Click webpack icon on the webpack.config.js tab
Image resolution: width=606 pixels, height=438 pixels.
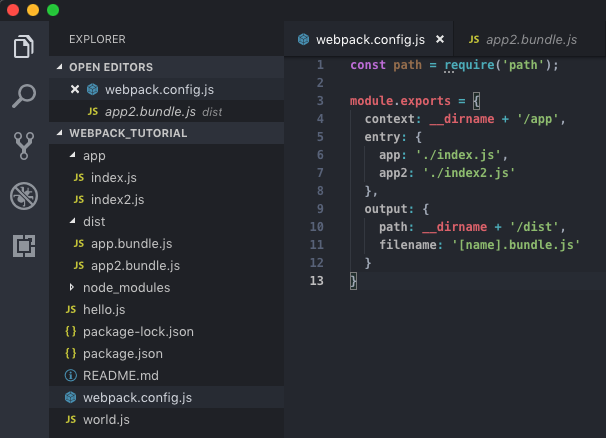click(x=303, y=39)
